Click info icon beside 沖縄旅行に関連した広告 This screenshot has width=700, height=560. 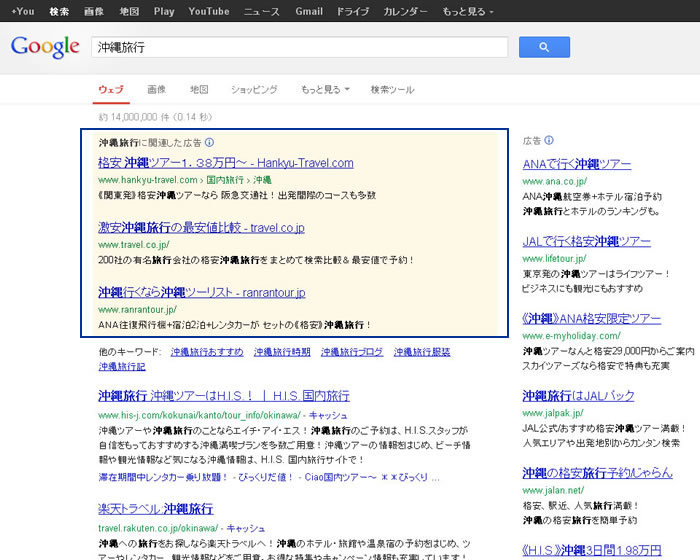point(209,142)
